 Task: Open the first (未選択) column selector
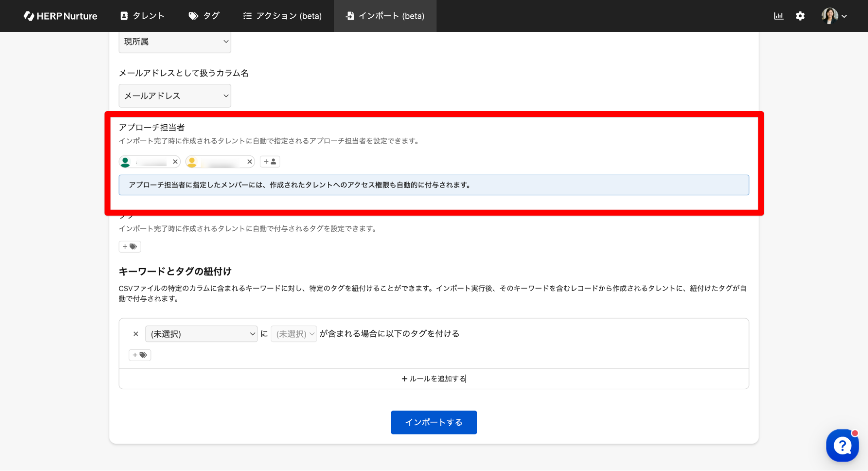click(201, 334)
